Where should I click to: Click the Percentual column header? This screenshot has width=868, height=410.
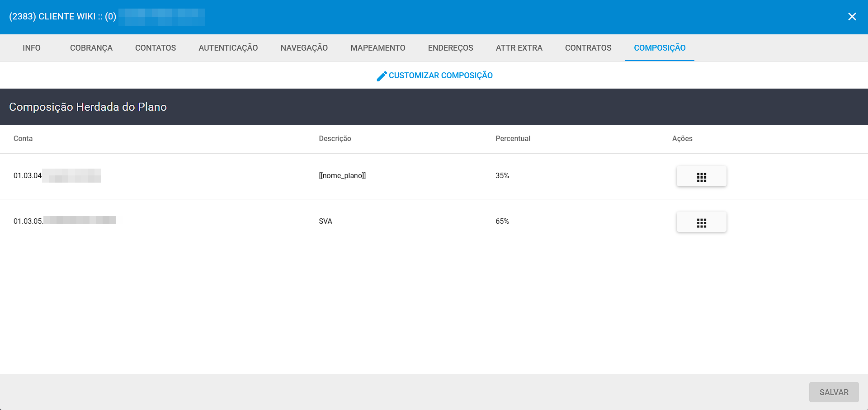pyautogui.click(x=513, y=138)
